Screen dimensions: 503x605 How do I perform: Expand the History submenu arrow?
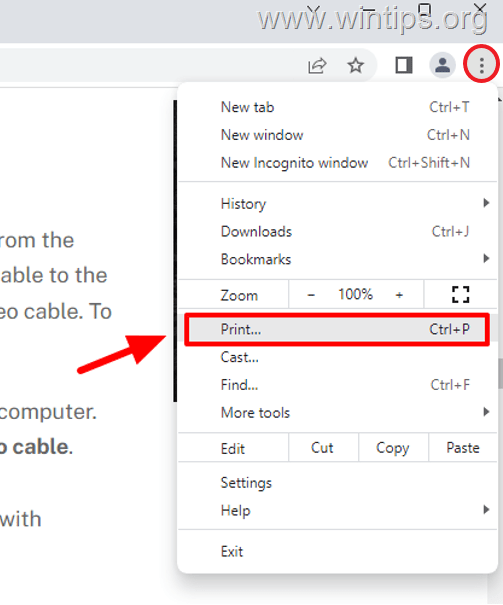(486, 203)
